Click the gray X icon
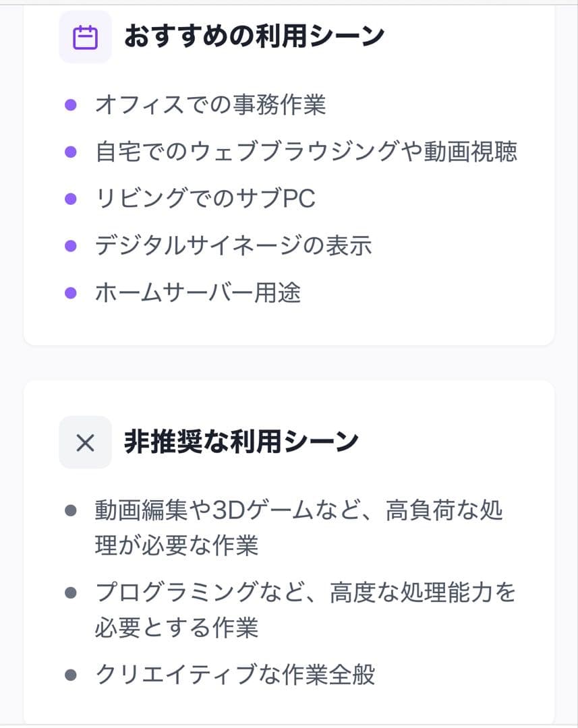 [x=85, y=442]
